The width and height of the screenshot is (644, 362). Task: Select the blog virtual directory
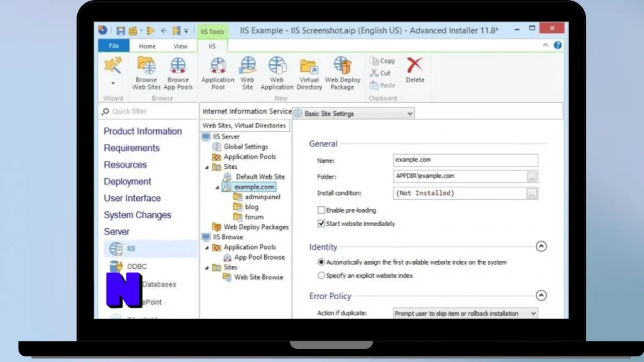click(252, 207)
